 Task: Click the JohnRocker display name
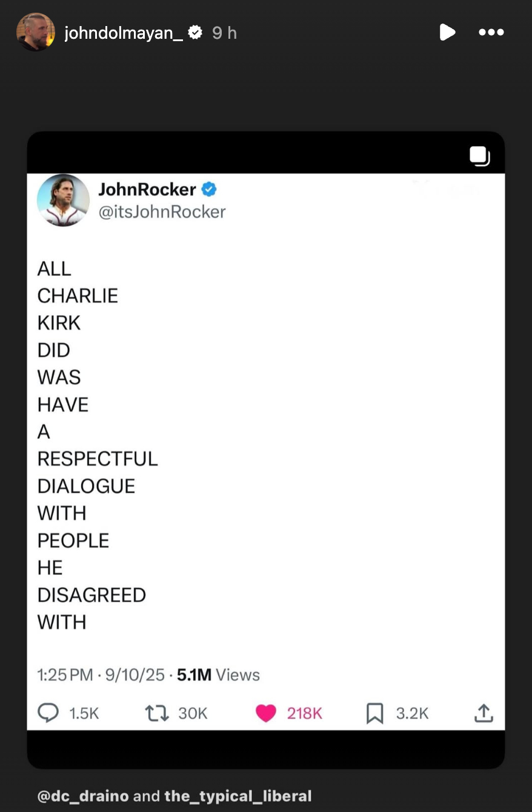tap(147, 190)
